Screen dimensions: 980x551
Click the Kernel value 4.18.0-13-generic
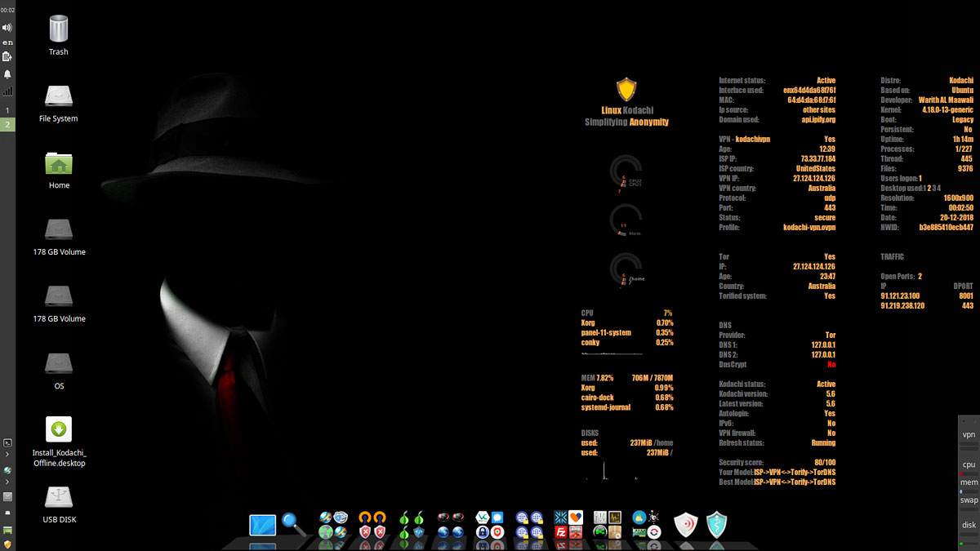(947, 110)
